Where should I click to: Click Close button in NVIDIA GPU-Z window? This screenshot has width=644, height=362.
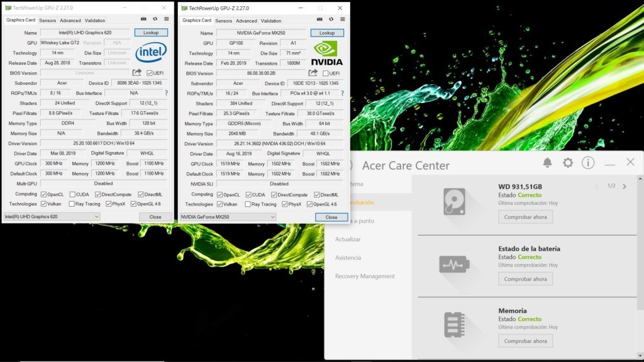(x=331, y=217)
